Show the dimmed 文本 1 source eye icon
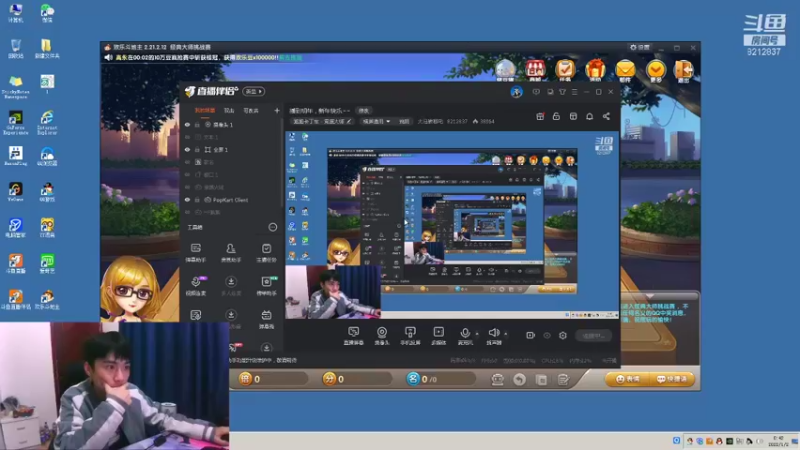Viewport: 800px width, 450px height. tap(187, 137)
